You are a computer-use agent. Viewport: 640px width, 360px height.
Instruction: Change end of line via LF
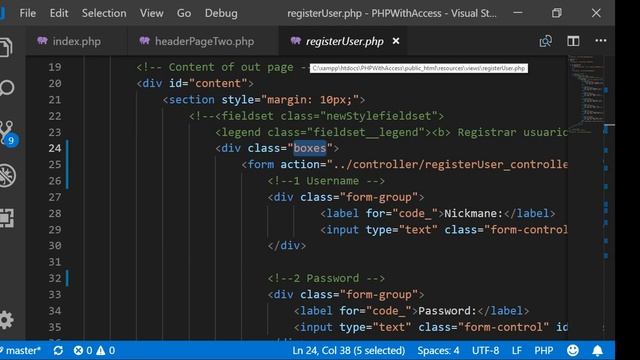pos(517,350)
